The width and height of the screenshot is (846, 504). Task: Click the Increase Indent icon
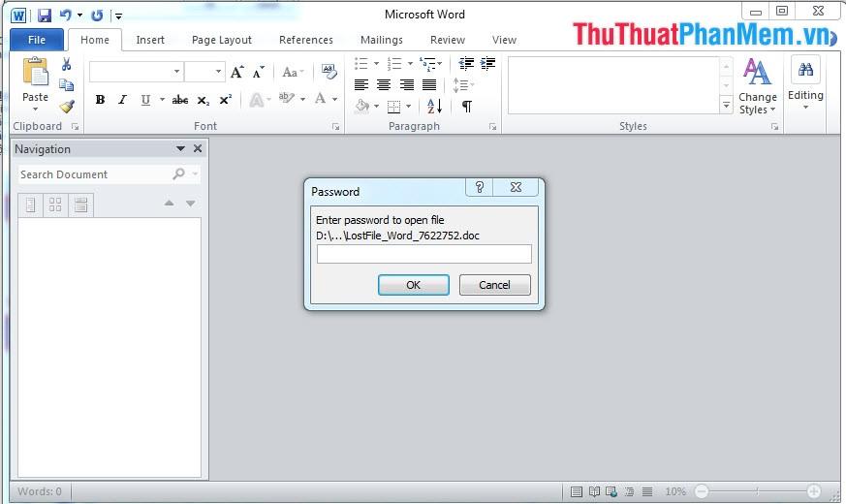(487, 64)
